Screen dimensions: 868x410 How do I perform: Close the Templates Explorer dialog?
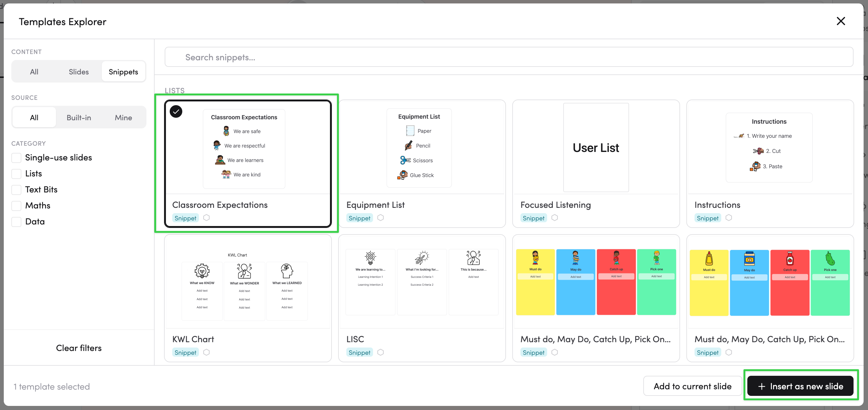coord(840,21)
